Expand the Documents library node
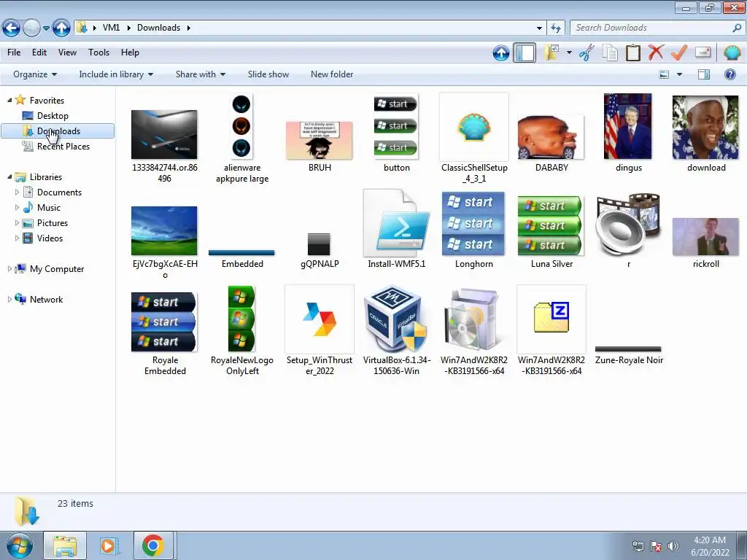This screenshot has width=747, height=560. click(18, 192)
